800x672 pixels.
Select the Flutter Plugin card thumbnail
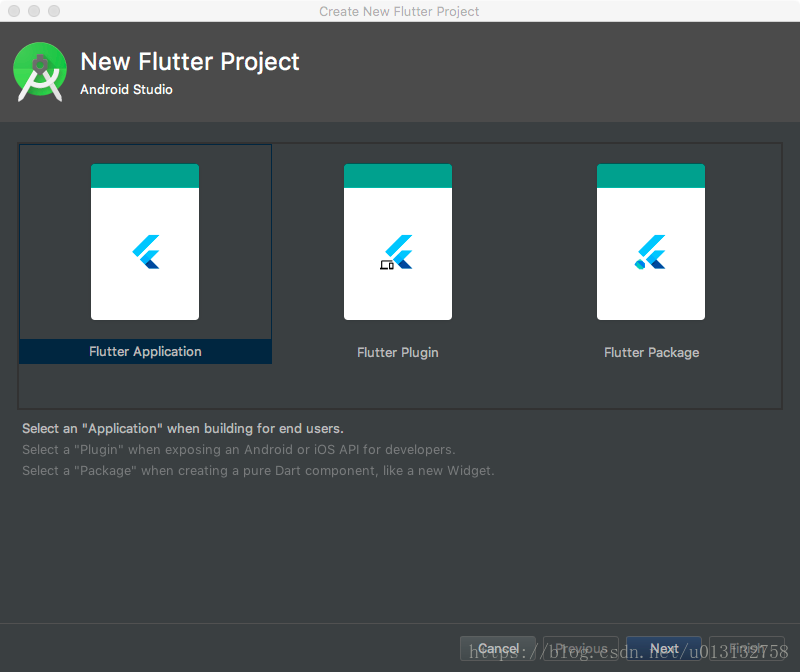(x=398, y=242)
